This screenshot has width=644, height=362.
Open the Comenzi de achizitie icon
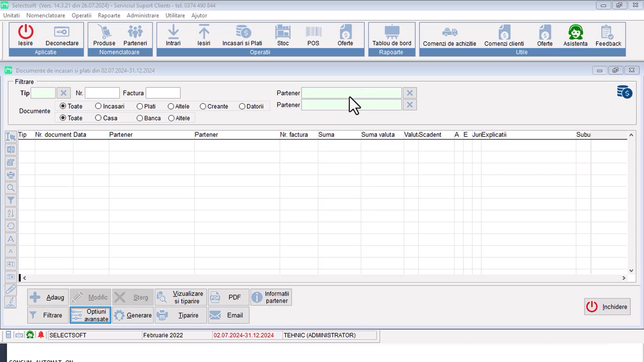[x=449, y=35]
